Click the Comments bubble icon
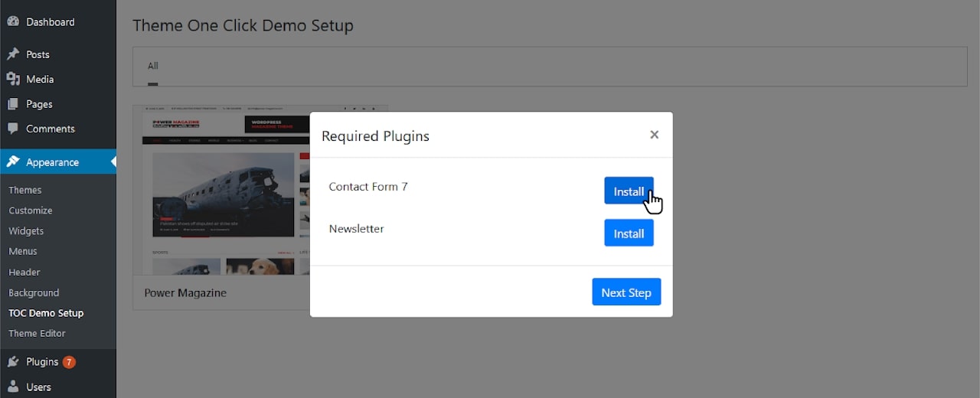Viewport: 980px width, 398px height. coord(13,129)
